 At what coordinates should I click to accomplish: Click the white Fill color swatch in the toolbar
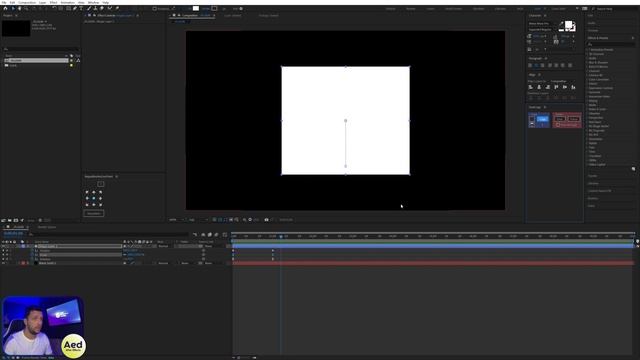196,8
